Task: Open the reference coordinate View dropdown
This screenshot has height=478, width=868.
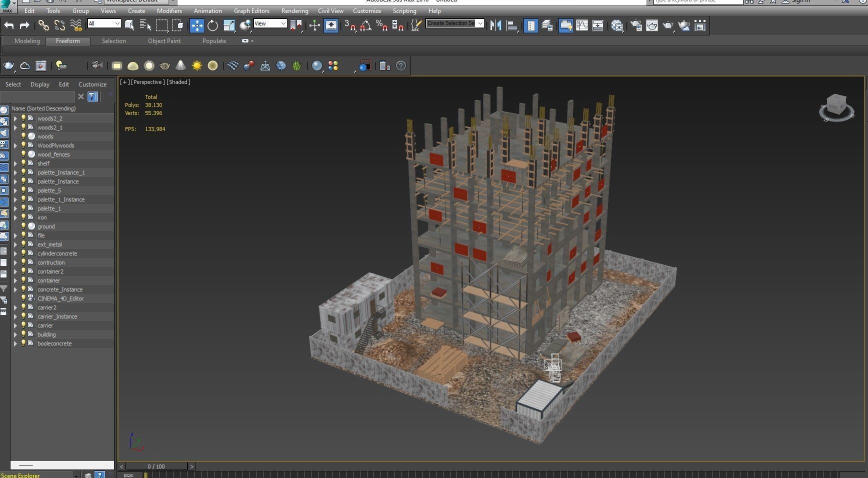Action: click(x=270, y=23)
